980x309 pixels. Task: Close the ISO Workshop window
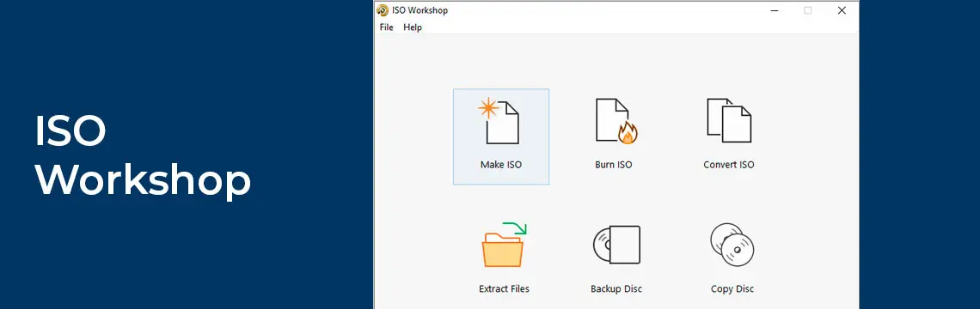click(842, 10)
